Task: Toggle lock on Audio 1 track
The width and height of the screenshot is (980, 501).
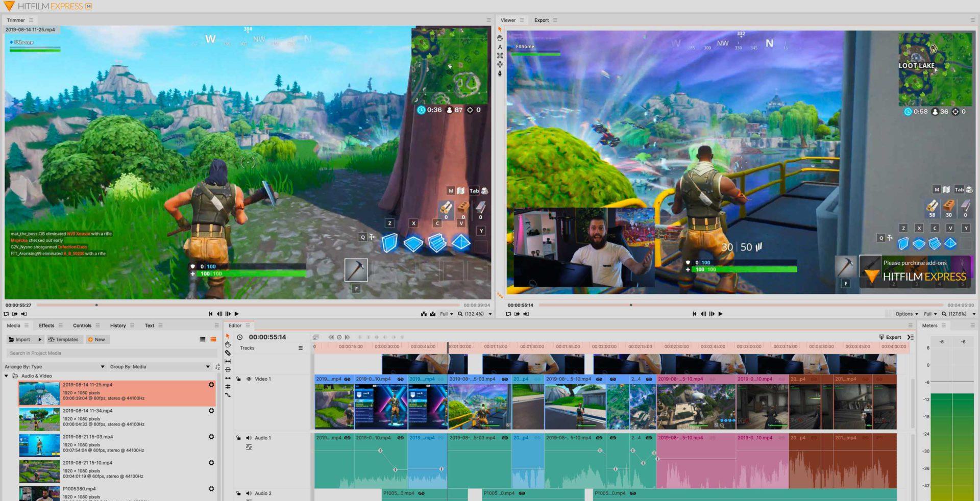Action: (238, 438)
